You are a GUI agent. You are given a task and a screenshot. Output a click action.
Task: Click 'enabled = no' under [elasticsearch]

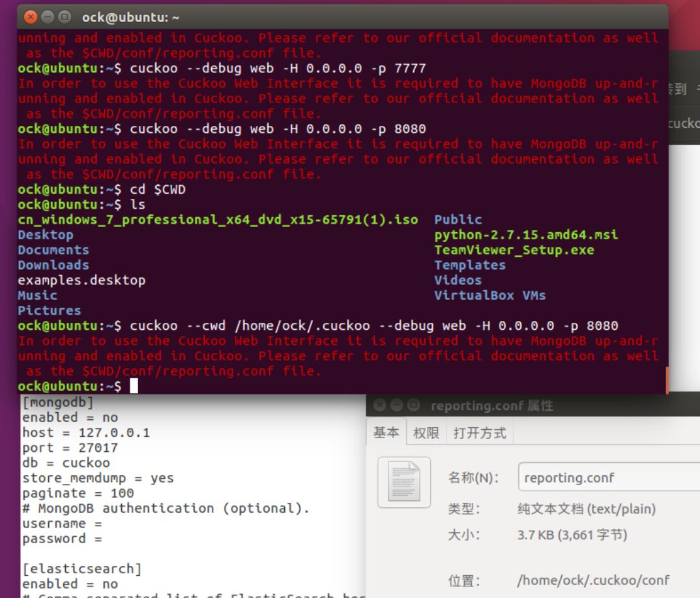pyautogui.click(x=70, y=584)
